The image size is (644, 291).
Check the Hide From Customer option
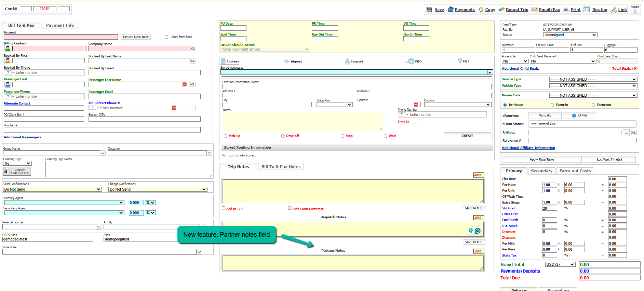coord(290,208)
